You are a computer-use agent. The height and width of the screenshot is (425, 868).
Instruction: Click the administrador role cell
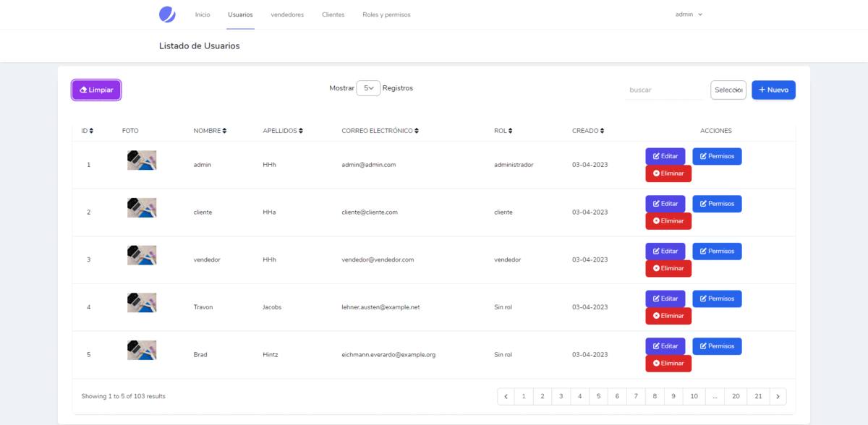[514, 165]
